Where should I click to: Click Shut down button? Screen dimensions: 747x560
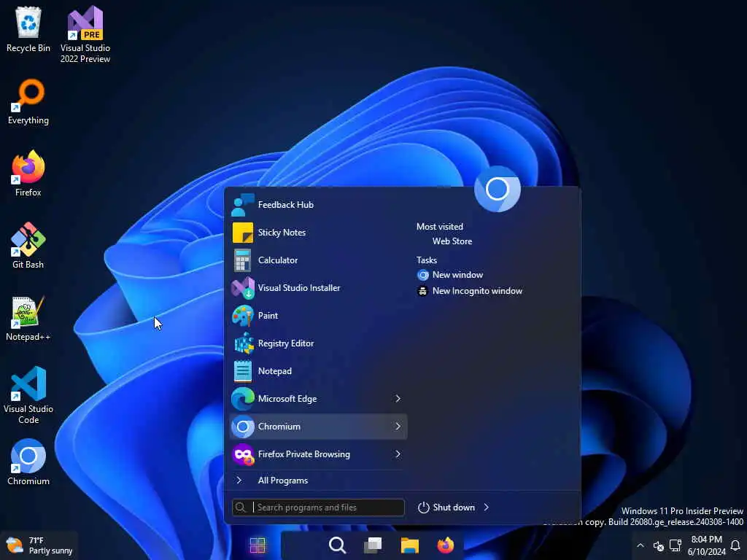tap(446, 507)
